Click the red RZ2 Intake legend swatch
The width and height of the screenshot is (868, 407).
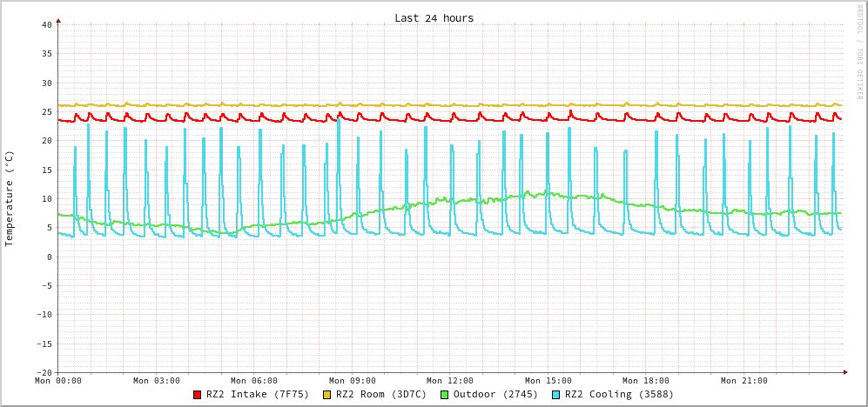(197, 395)
